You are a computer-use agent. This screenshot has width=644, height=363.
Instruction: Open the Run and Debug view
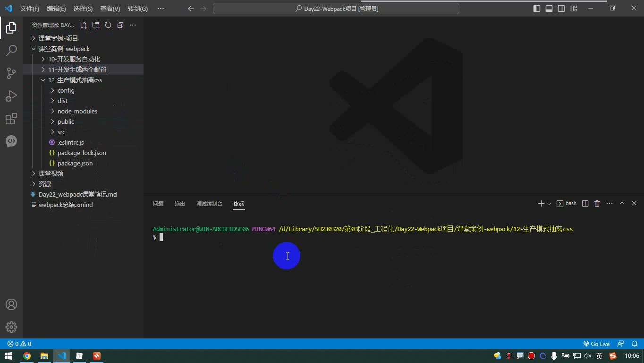[x=11, y=96]
